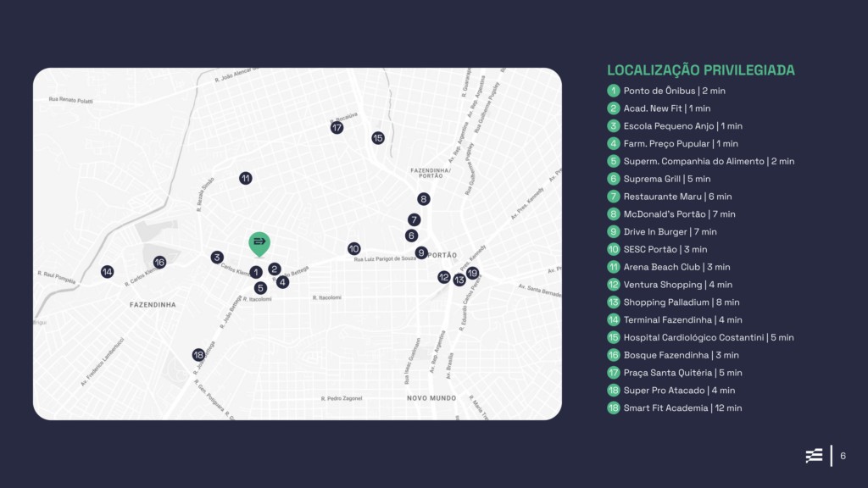Select map marker number 19
This screenshot has height=488, width=868.
[472, 274]
